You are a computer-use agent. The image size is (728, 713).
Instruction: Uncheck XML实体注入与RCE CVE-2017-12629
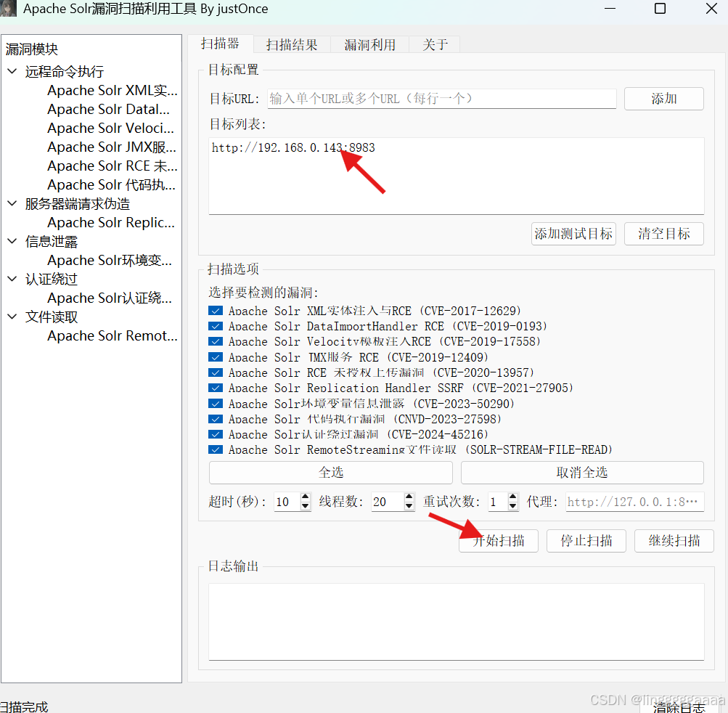pyautogui.click(x=216, y=311)
